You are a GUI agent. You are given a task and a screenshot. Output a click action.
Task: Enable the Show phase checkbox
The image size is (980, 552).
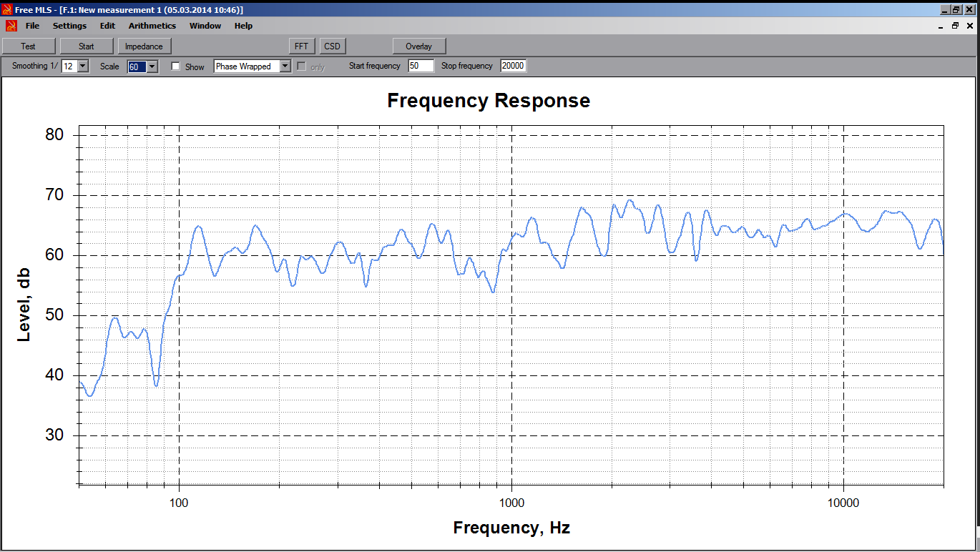[176, 66]
